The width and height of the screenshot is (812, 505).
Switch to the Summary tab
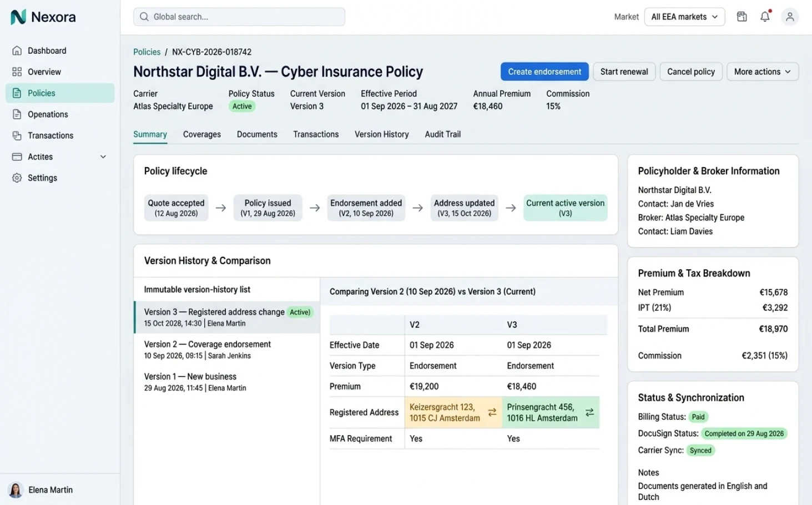pyautogui.click(x=150, y=134)
